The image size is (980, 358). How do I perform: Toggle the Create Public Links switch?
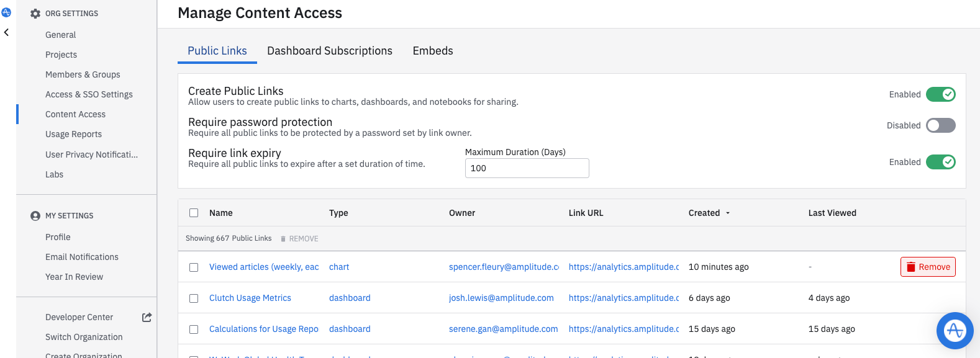[940, 94]
